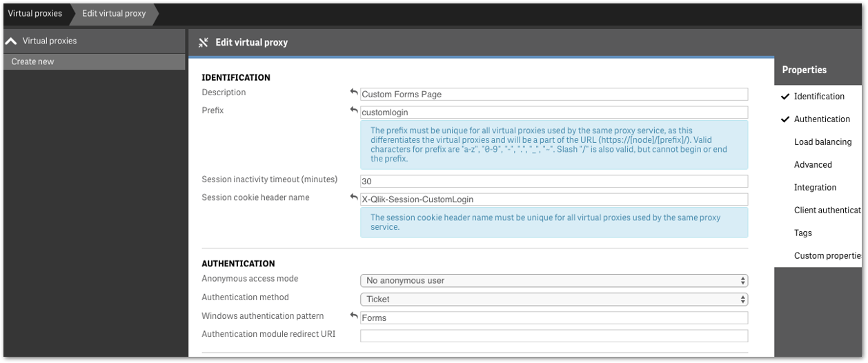Click undo arrow next to Session cookie header name
This screenshot has height=363, width=868.
[354, 197]
